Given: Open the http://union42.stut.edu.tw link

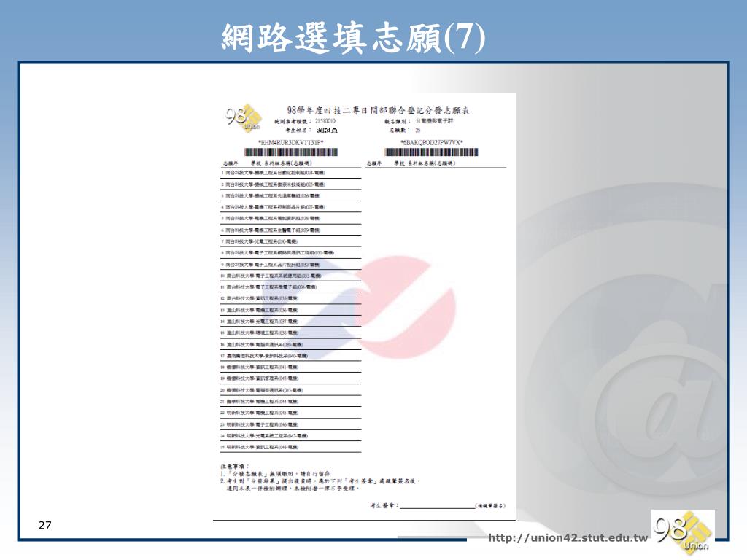Looking at the screenshot, I should [568, 538].
